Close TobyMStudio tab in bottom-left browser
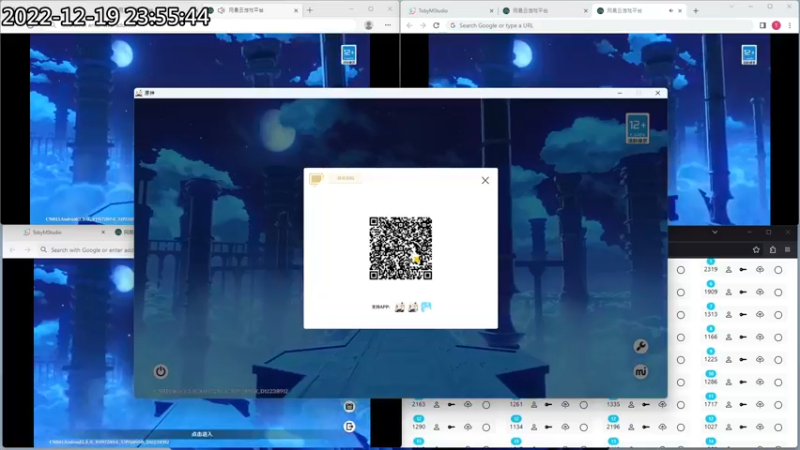This screenshot has height=450, width=800. tap(103, 232)
